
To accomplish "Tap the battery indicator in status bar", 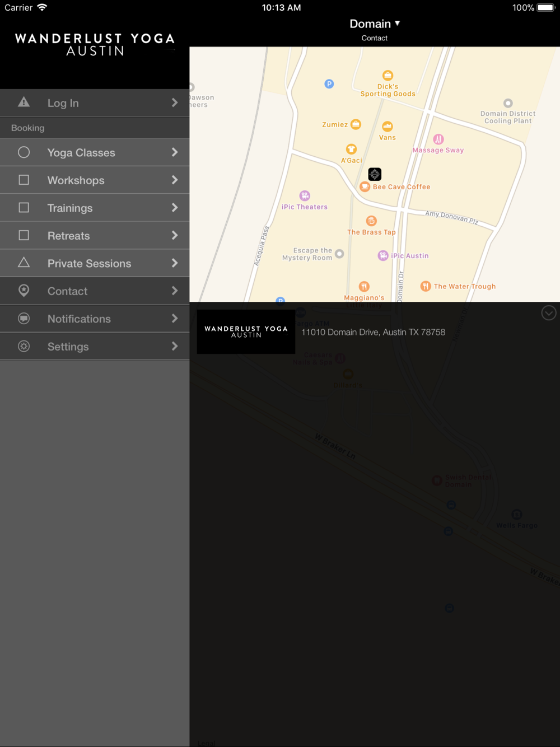I will point(545,8).
